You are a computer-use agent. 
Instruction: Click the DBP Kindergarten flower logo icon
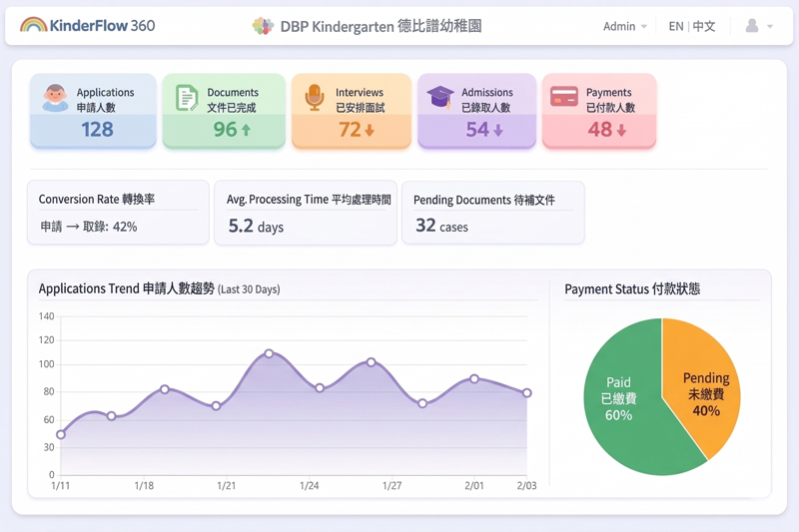[x=263, y=26]
